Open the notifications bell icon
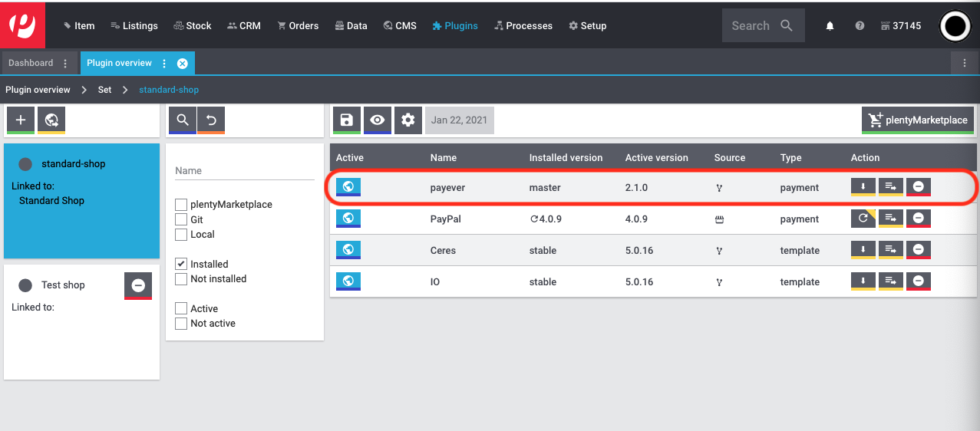The height and width of the screenshot is (431, 980). coord(830,25)
